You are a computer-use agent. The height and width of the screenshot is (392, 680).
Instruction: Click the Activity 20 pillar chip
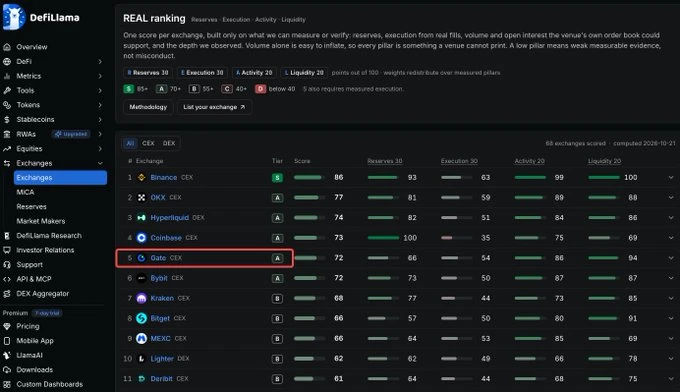[x=254, y=73]
